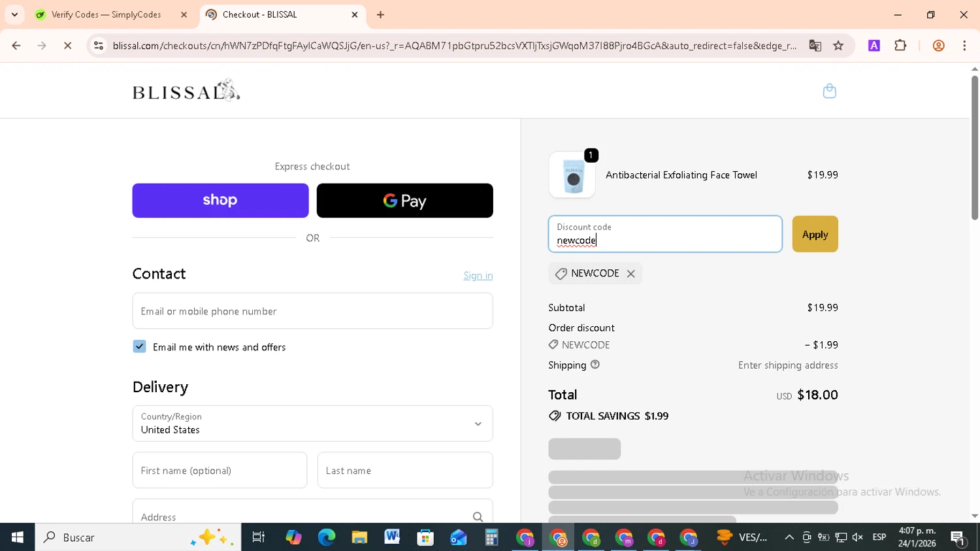Open Calculator from the taskbar

click(491, 537)
